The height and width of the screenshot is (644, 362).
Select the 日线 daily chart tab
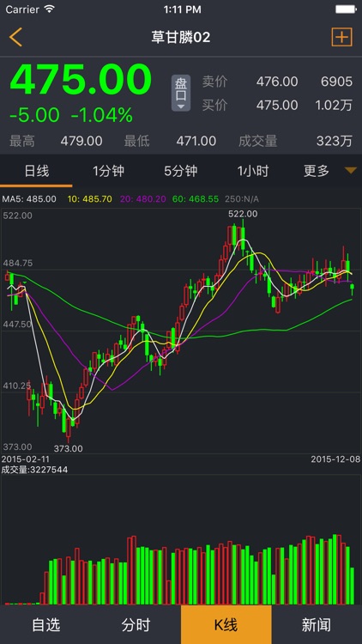tap(37, 171)
